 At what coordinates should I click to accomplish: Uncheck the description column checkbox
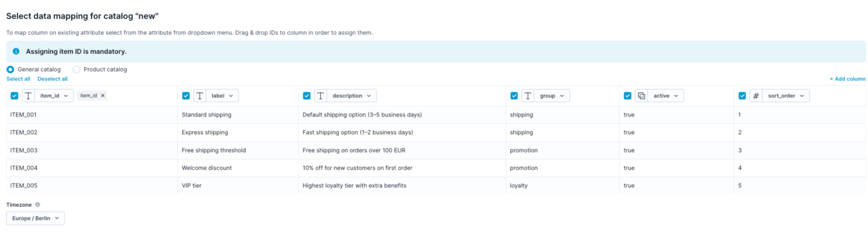click(307, 96)
